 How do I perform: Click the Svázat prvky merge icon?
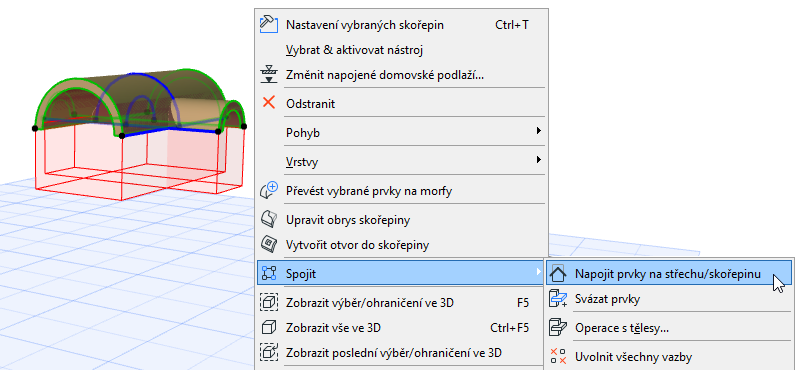click(558, 299)
